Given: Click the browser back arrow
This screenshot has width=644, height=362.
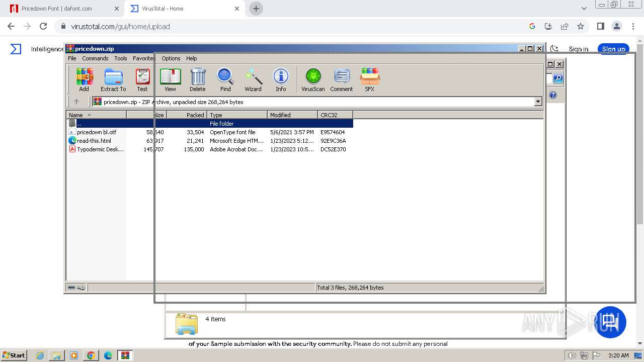Looking at the screenshot, I should [11, 26].
